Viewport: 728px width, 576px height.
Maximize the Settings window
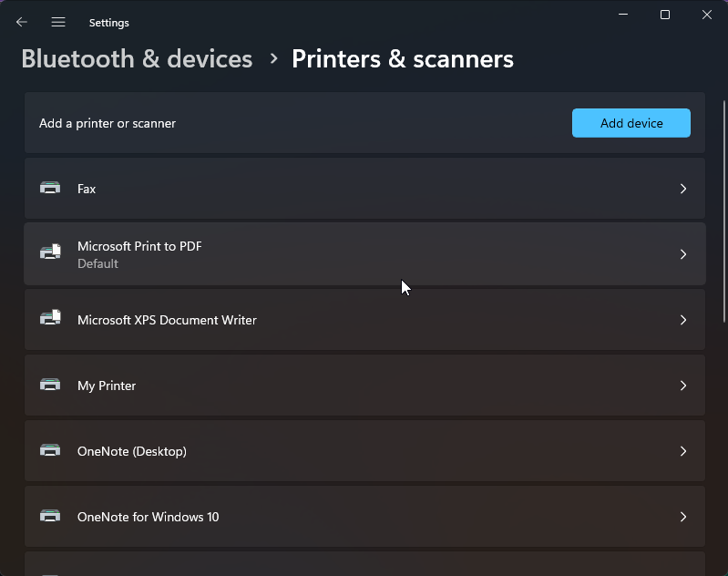[x=665, y=15]
